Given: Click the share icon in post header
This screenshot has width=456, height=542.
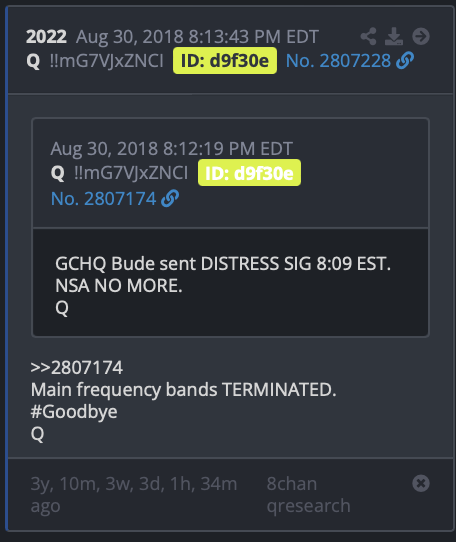Looking at the screenshot, I should [368, 36].
